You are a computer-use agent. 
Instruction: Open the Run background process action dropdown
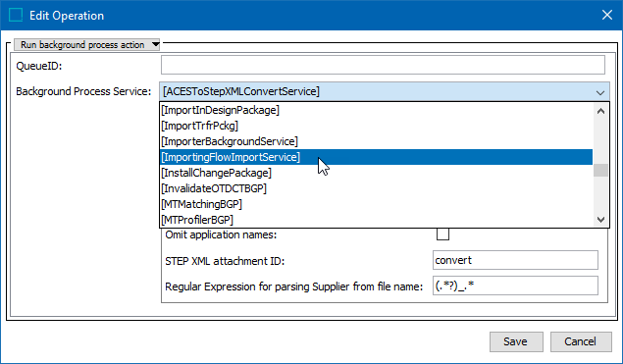(x=87, y=44)
